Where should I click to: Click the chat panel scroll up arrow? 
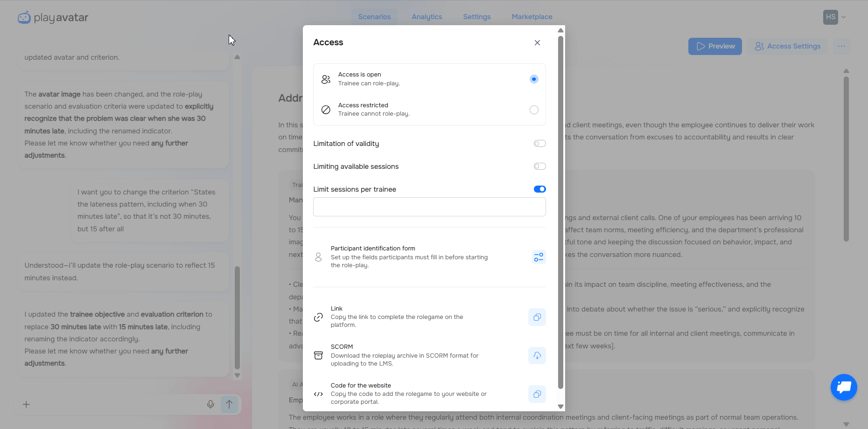click(237, 57)
